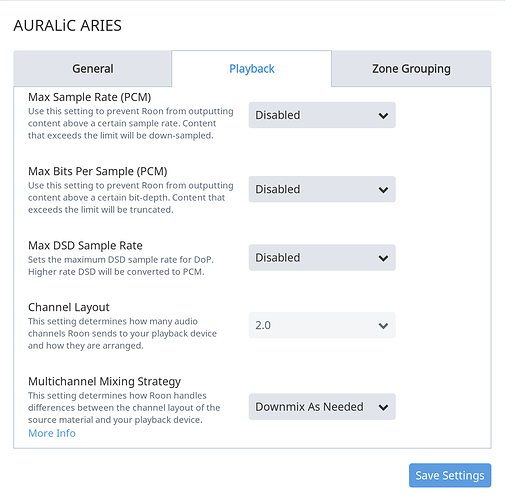This screenshot has height=500, width=505.
Task: Click the chevron arrow of Multichannel Mixing Strategy dropdown
Action: point(383,407)
